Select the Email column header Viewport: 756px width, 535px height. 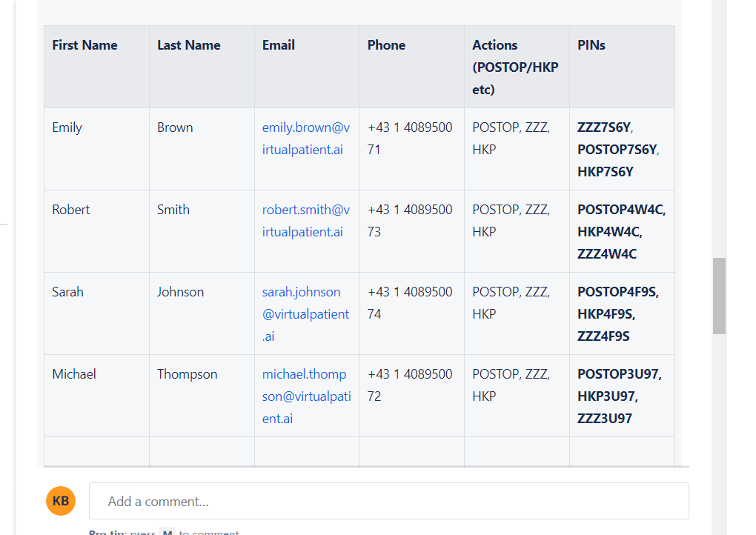(279, 45)
